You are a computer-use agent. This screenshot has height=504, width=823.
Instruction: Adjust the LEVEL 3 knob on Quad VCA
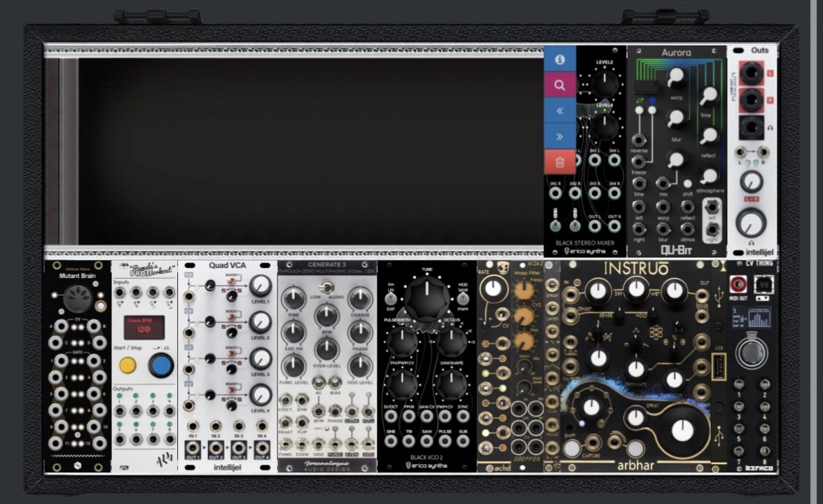pos(260,358)
